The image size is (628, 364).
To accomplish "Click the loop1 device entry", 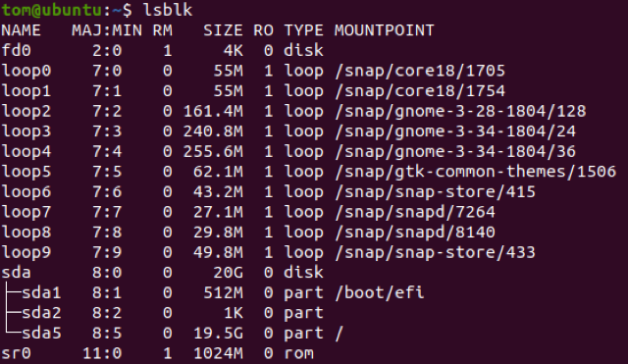I will point(26,91).
